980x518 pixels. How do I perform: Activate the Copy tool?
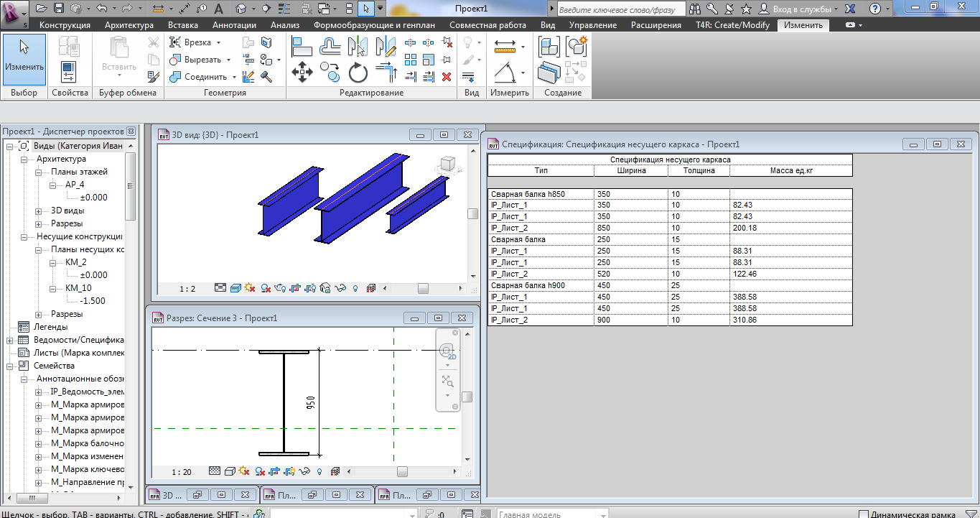tap(330, 72)
